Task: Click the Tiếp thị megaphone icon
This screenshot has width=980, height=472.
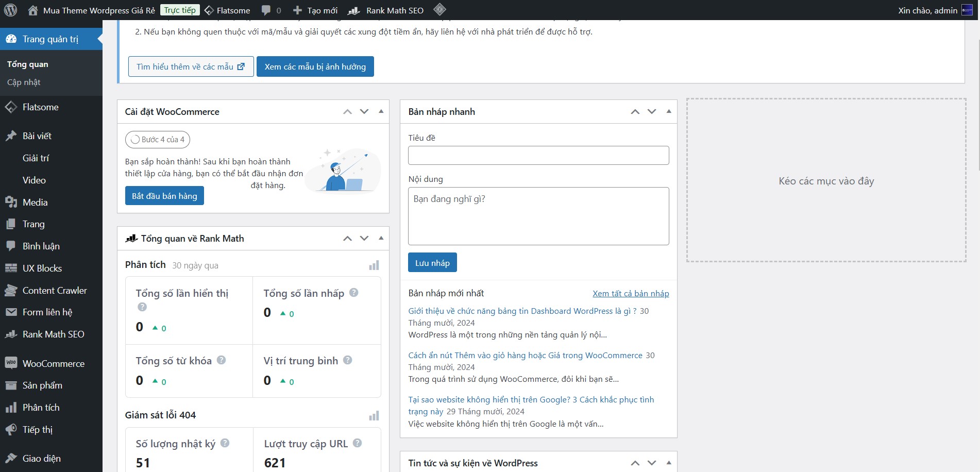Action: point(11,429)
